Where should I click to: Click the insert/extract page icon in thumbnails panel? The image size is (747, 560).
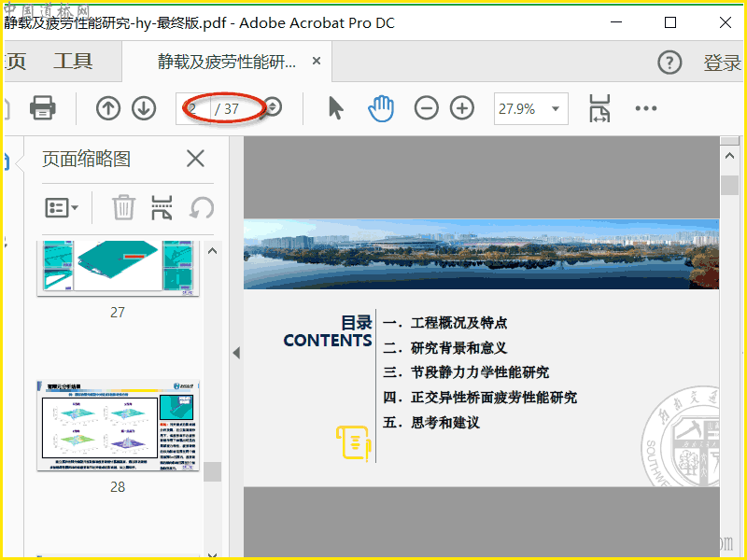[x=162, y=207]
